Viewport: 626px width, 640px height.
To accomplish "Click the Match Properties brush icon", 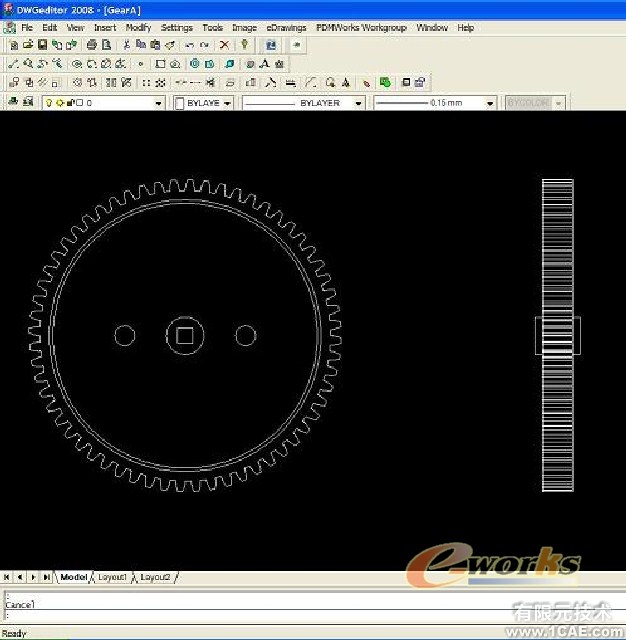I will coord(170,45).
